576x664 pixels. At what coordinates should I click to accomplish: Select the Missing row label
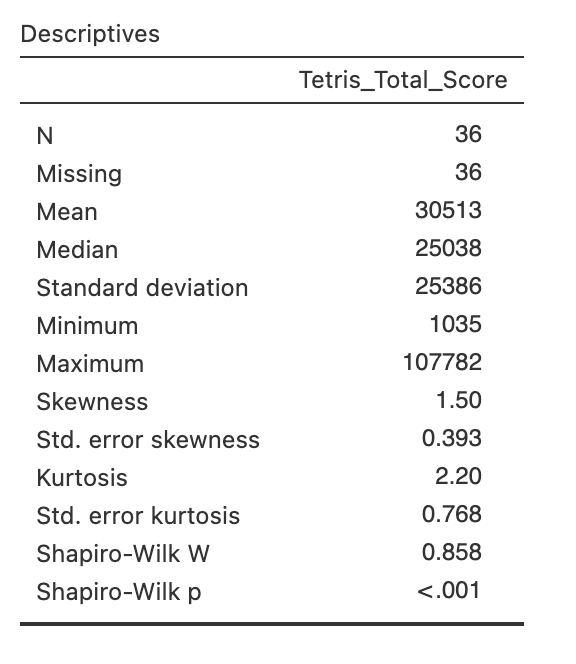[x=79, y=174]
